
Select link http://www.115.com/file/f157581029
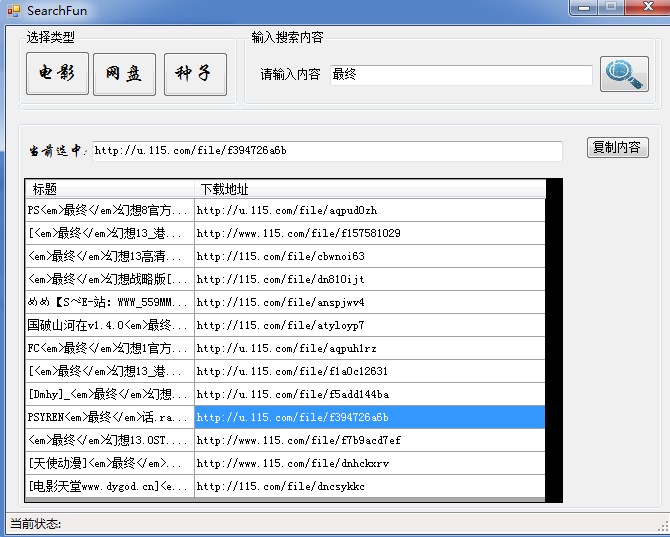pyautogui.click(x=370, y=233)
